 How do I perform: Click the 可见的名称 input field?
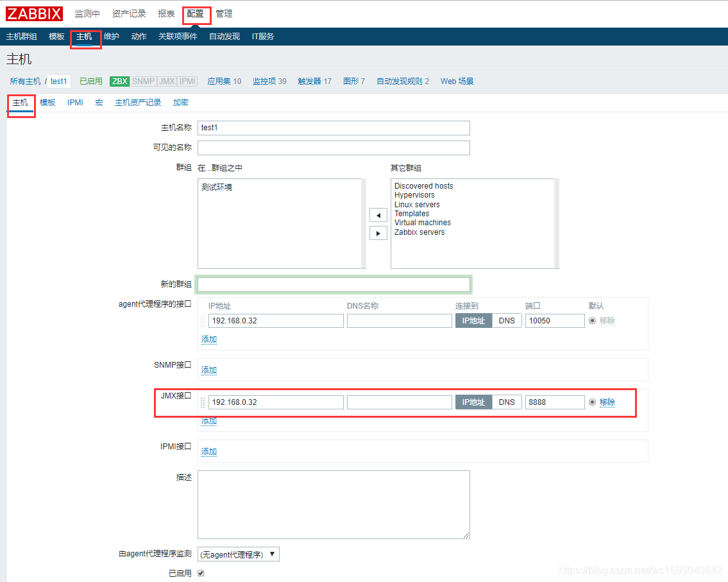coord(334,148)
